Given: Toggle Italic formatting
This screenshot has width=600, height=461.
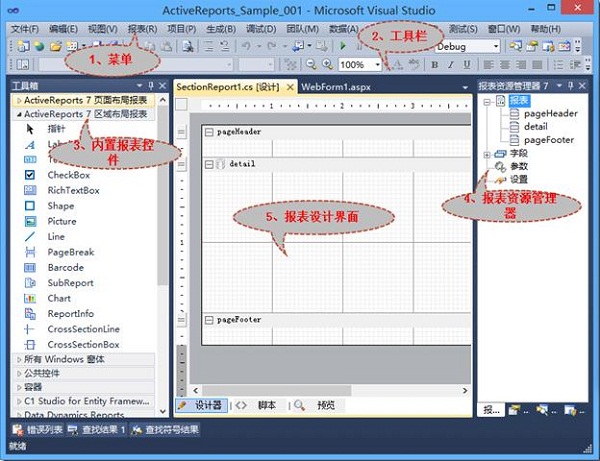Looking at the screenshot, I should click(451, 65).
